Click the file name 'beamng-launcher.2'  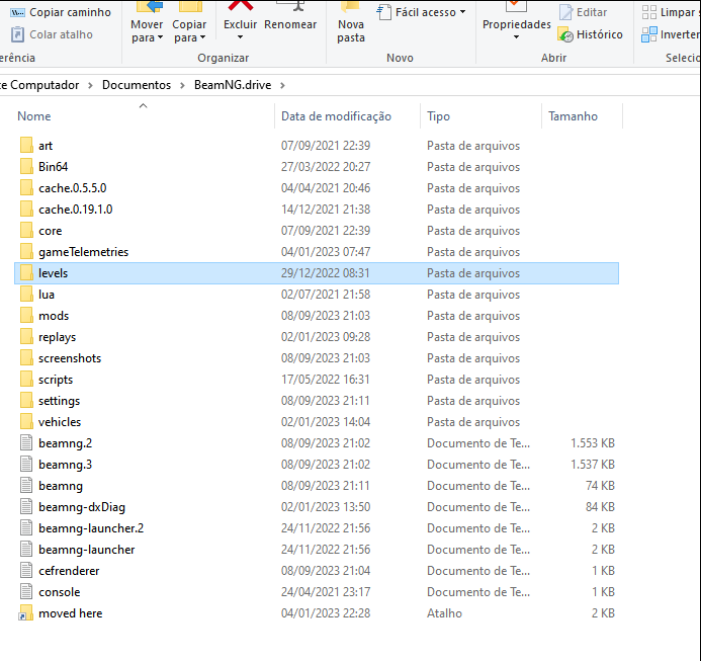coord(91,528)
